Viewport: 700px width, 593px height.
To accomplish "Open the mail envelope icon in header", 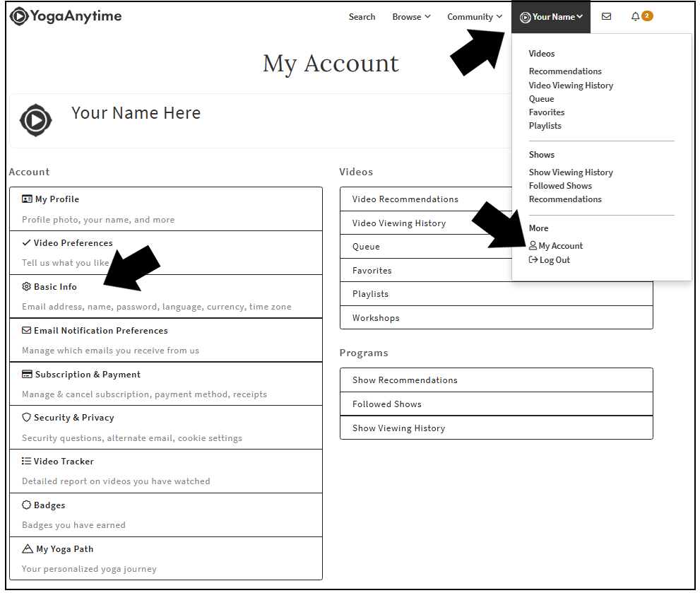I will point(606,16).
